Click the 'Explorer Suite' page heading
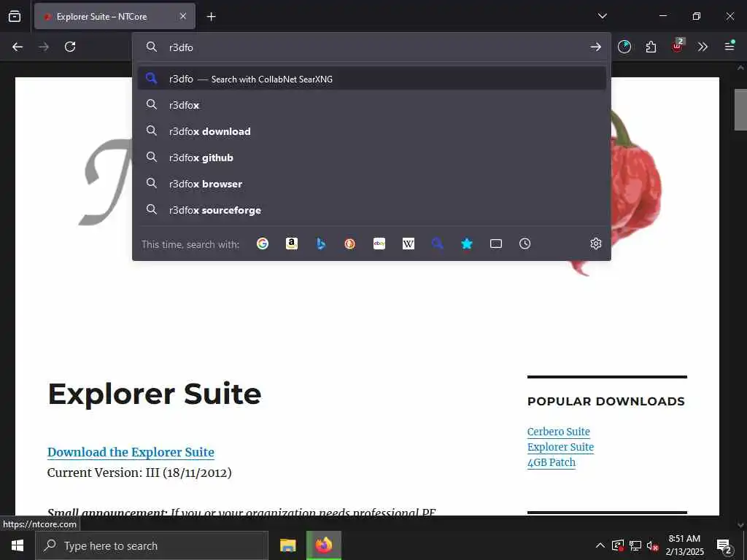The image size is (747, 560). 155,394
